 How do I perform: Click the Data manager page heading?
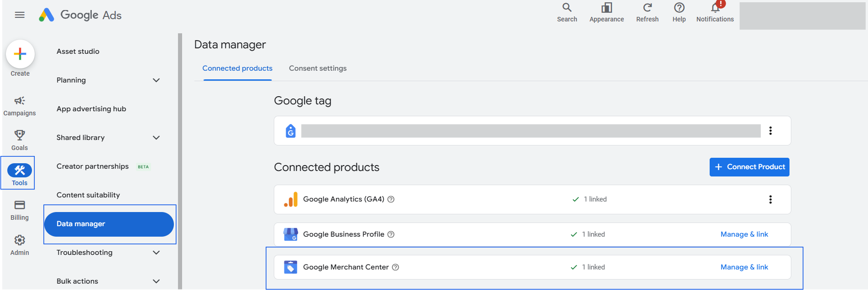click(230, 45)
